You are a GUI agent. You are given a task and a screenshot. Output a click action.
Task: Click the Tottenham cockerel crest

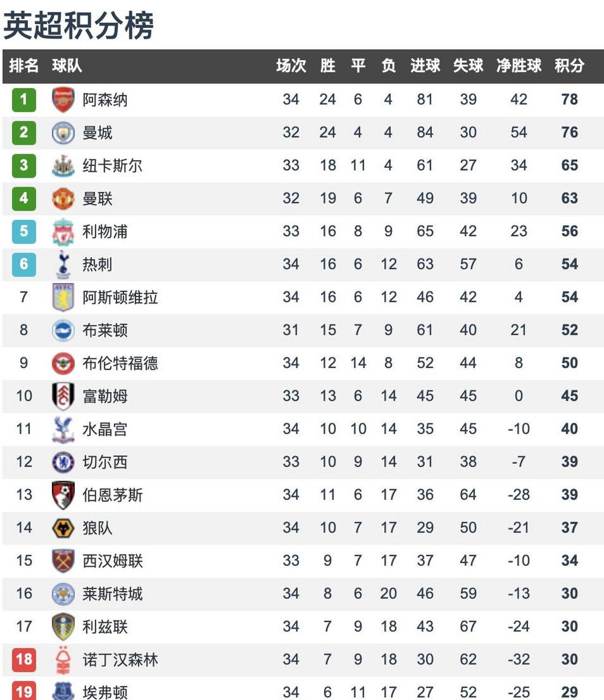(63, 265)
